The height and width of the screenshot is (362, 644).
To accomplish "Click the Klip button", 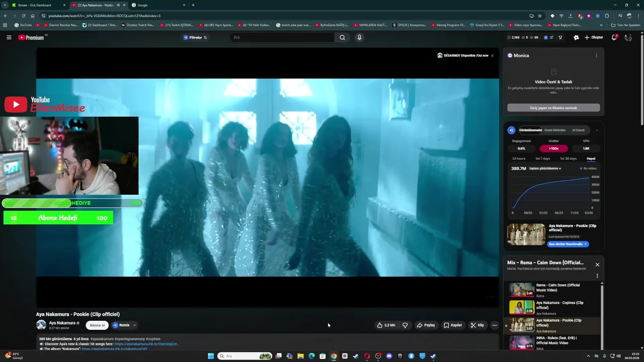I will point(477,325).
